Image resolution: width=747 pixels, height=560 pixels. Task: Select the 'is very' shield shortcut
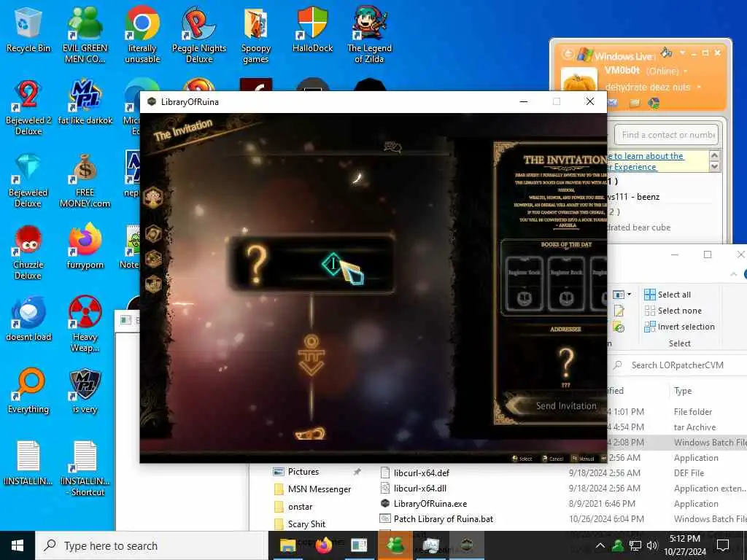pyautogui.click(x=85, y=392)
